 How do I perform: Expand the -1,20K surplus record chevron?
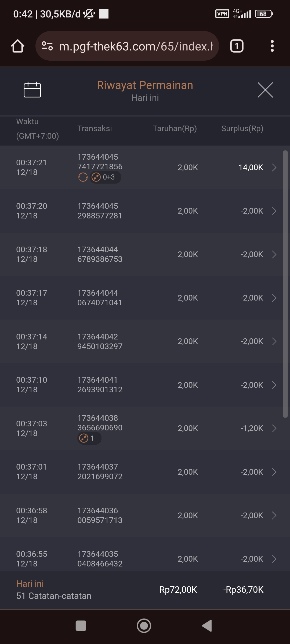(274, 428)
